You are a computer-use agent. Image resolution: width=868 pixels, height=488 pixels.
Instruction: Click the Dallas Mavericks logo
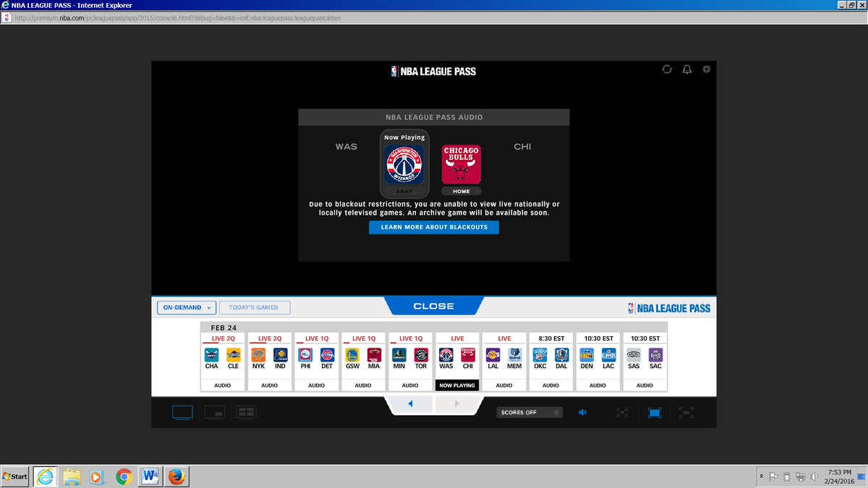pos(561,355)
